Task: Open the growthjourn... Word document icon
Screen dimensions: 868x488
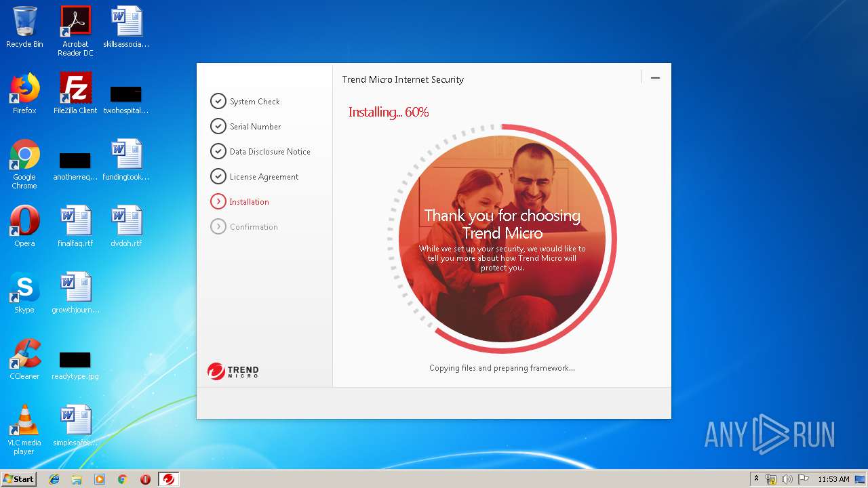Action: click(x=75, y=293)
